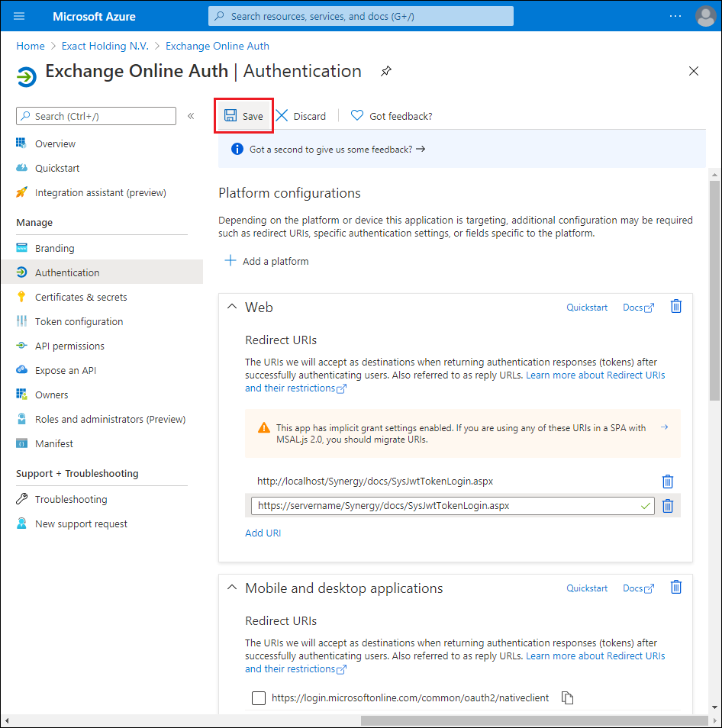Collapse Mobile and desktop applications section
The image size is (722, 728).
click(x=231, y=588)
